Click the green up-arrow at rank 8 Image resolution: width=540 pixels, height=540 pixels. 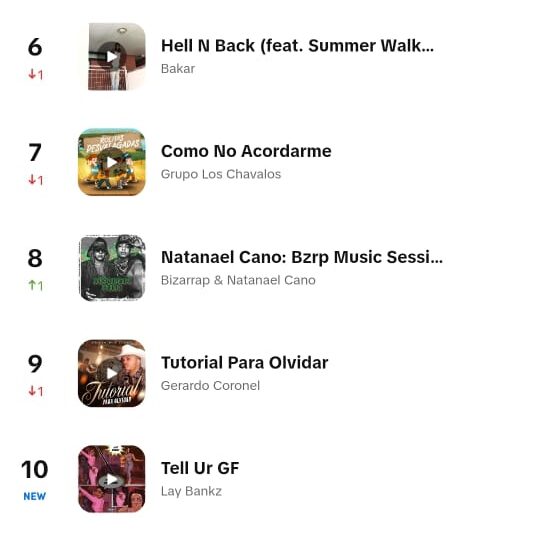pyautogui.click(x=32, y=285)
